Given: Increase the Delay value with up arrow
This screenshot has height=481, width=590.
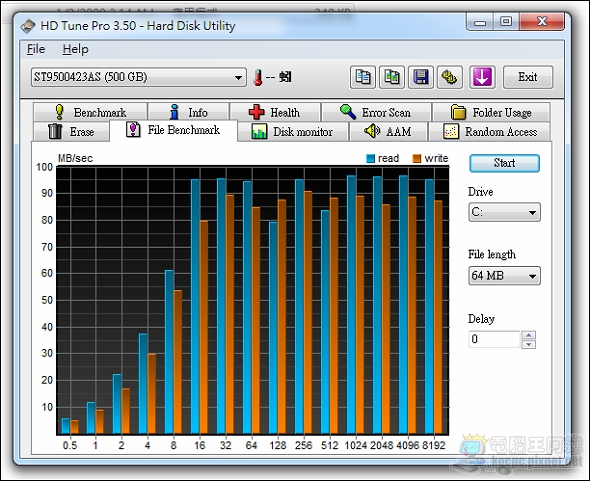Looking at the screenshot, I should tap(529, 335).
